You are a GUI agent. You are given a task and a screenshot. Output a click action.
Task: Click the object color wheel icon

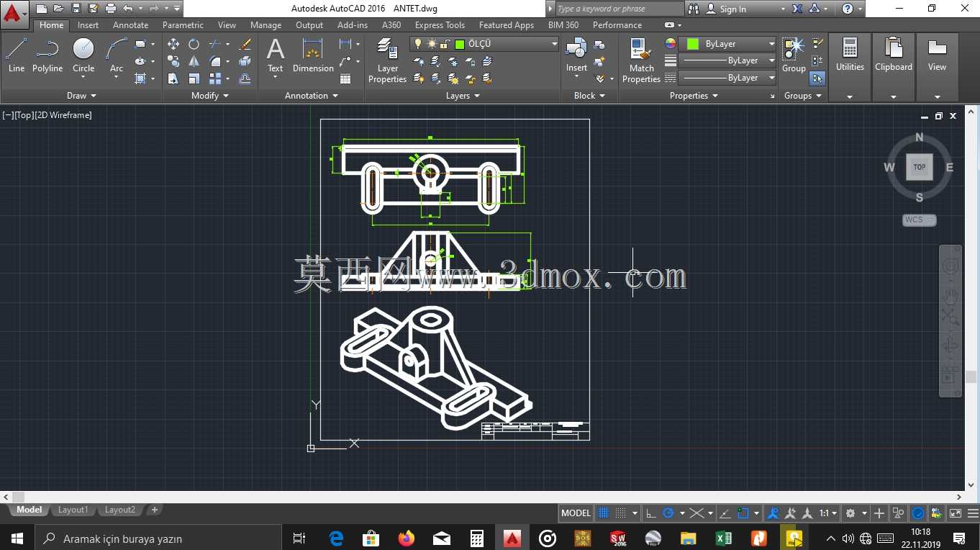pos(671,44)
